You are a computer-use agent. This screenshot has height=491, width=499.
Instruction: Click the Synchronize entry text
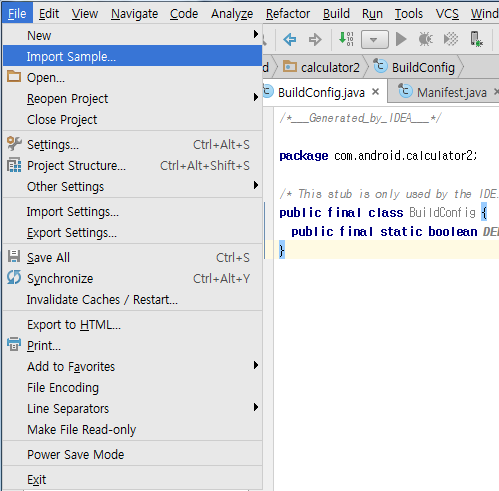[60, 279]
